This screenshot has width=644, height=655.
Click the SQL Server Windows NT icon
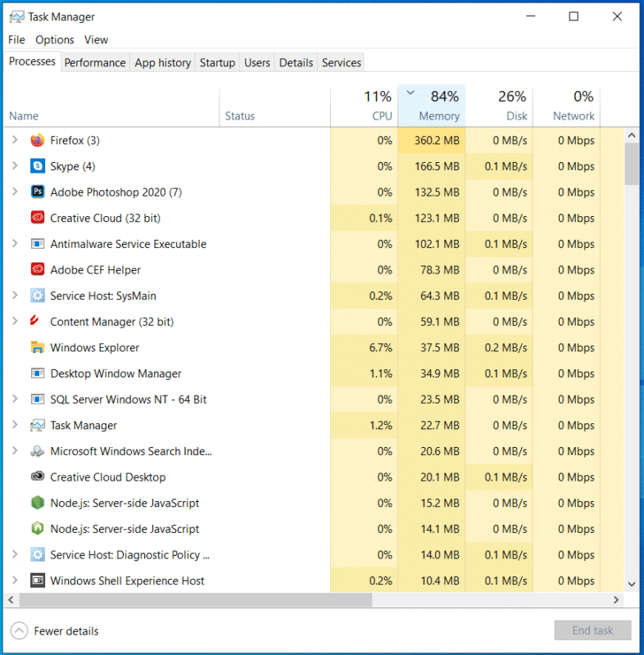38,400
